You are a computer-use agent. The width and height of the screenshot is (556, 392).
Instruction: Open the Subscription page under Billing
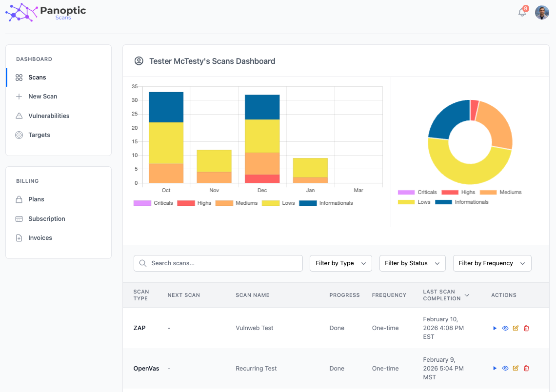[46, 218]
